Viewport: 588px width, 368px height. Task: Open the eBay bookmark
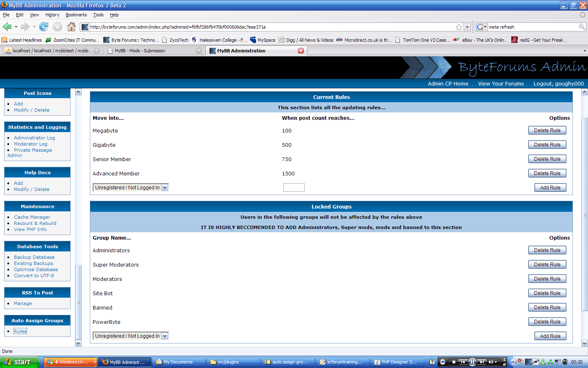481,40
